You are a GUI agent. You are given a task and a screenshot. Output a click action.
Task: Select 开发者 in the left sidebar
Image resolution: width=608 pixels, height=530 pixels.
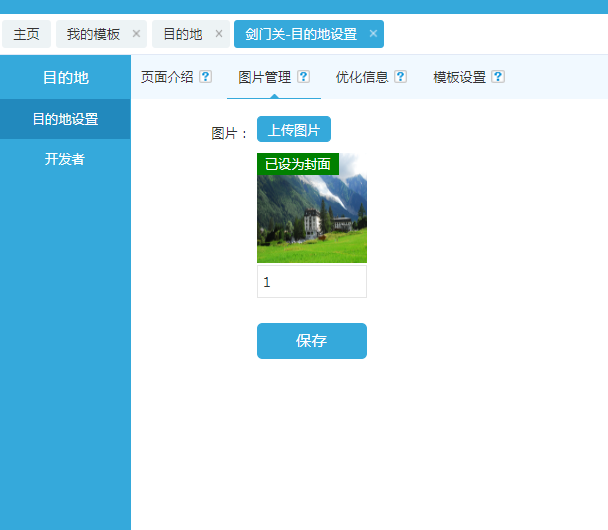pyautogui.click(x=65, y=159)
